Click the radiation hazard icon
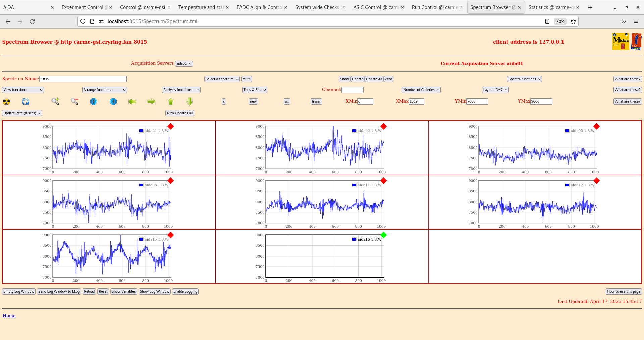 coord(6,102)
